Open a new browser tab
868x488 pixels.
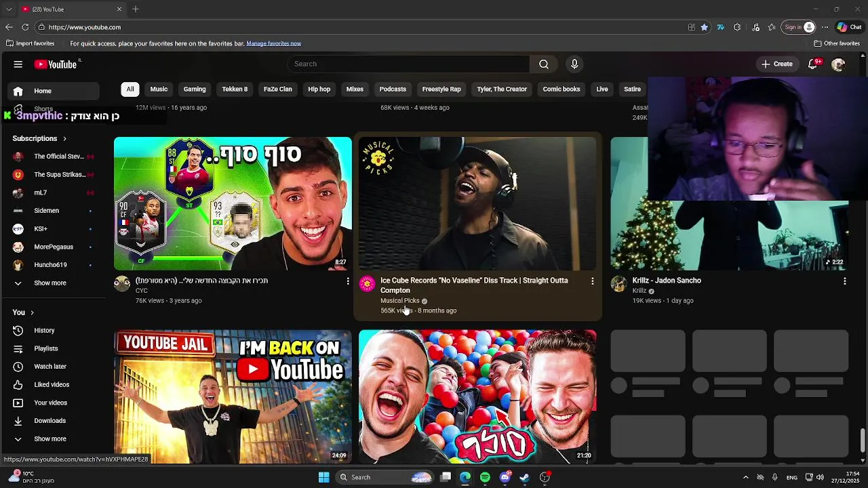coord(136,9)
